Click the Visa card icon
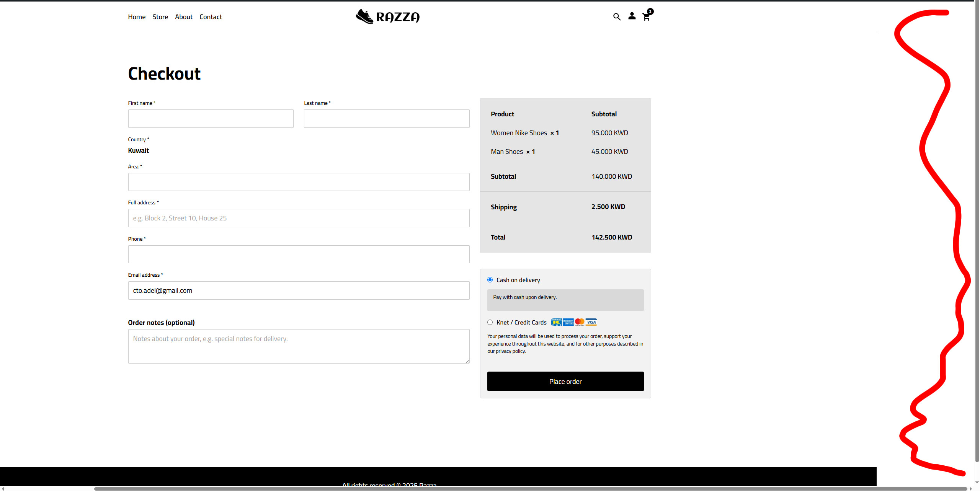Image resolution: width=980 pixels, height=491 pixels. 591,322
